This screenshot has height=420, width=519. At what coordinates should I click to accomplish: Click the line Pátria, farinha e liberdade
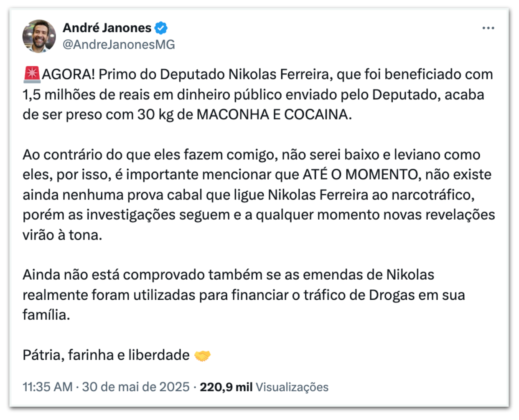click(106, 355)
